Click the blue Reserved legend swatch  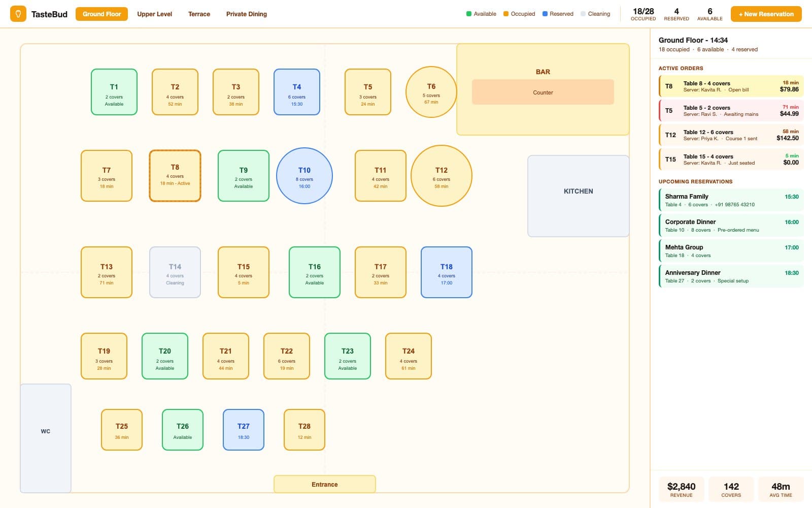pyautogui.click(x=545, y=14)
